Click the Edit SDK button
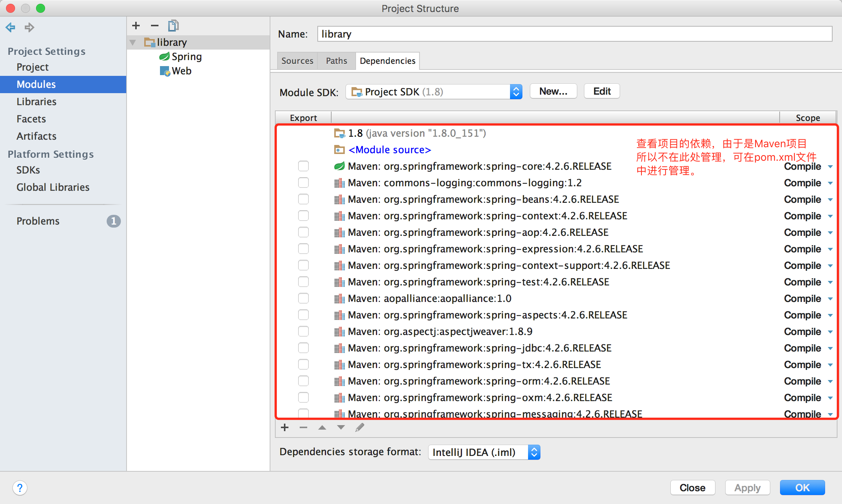Viewport: 842px width, 504px height. pos(602,91)
